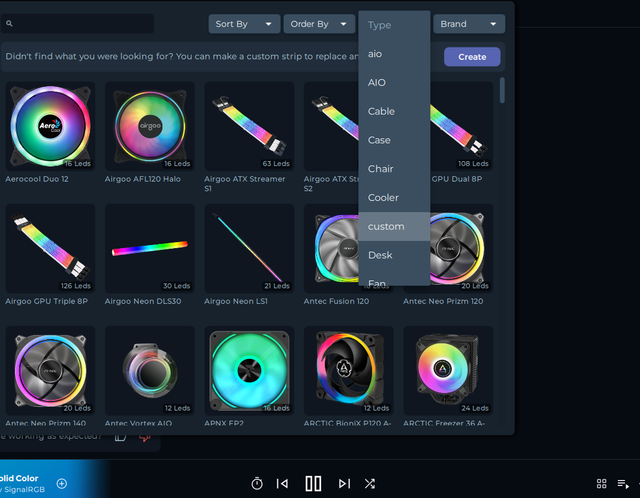640x498 pixels.
Task: Click the Create custom strip button
Action: point(472,57)
